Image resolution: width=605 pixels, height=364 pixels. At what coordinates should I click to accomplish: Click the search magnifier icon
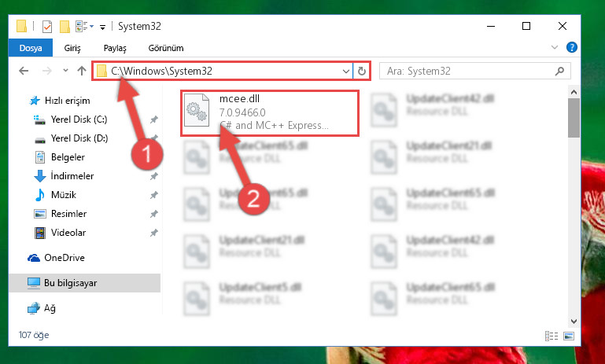559,71
